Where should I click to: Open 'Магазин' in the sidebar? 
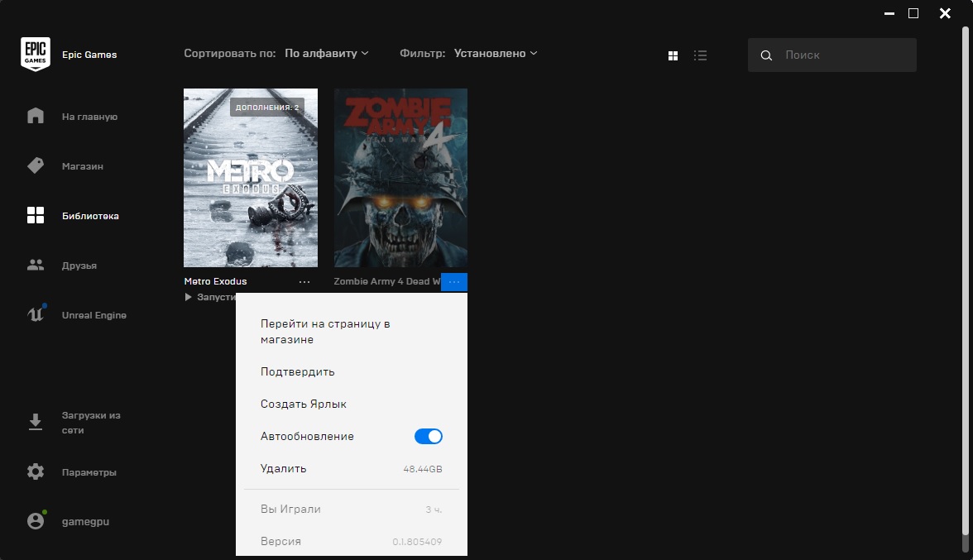click(83, 166)
